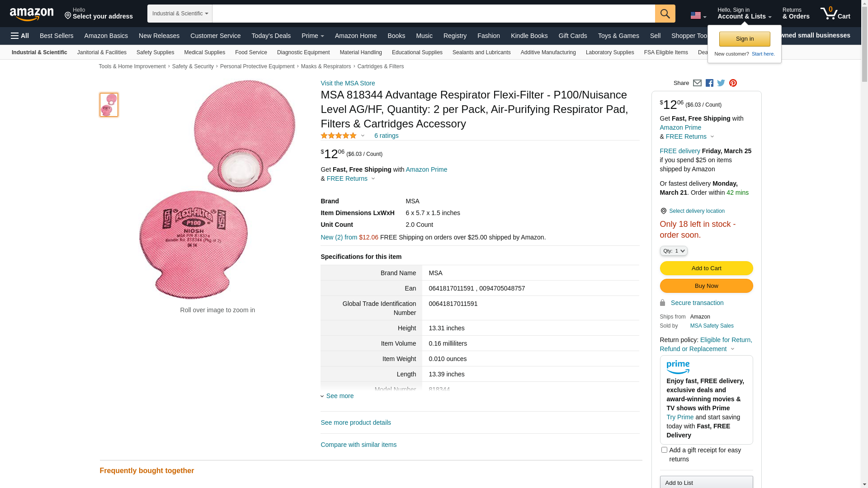Select the Safety Supplies category tab
The height and width of the screenshot is (488, 868).
tap(155, 52)
